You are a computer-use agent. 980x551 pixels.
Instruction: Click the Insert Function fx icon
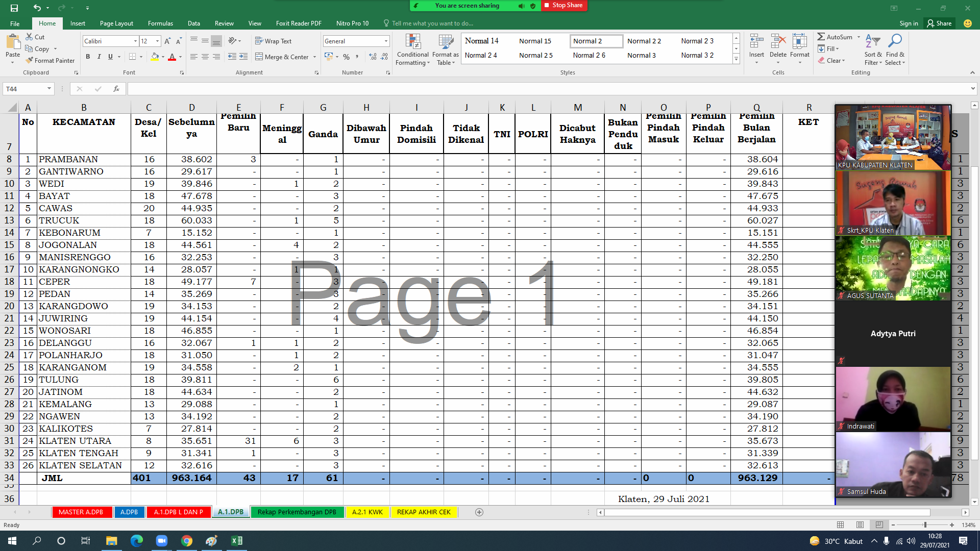coord(116,89)
